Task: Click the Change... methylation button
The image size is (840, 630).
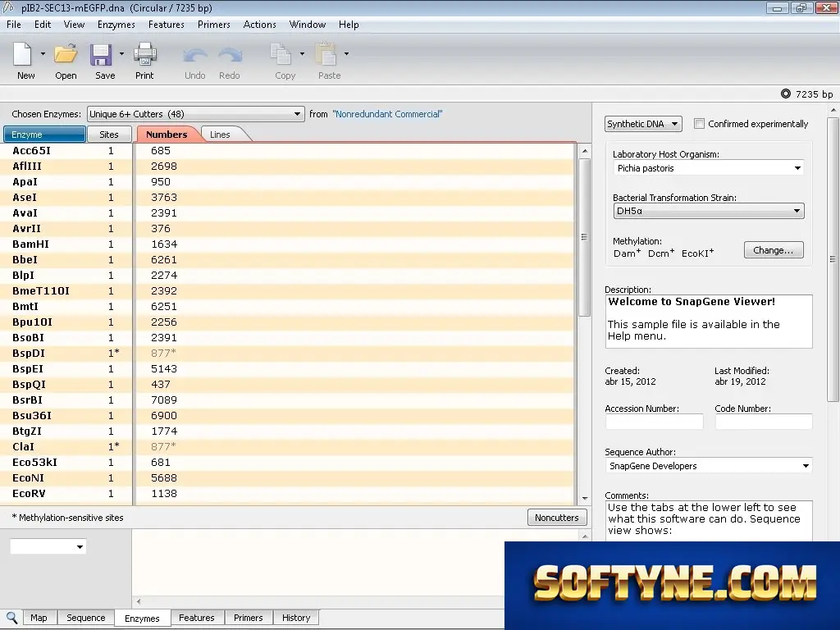Action: (774, 250)
